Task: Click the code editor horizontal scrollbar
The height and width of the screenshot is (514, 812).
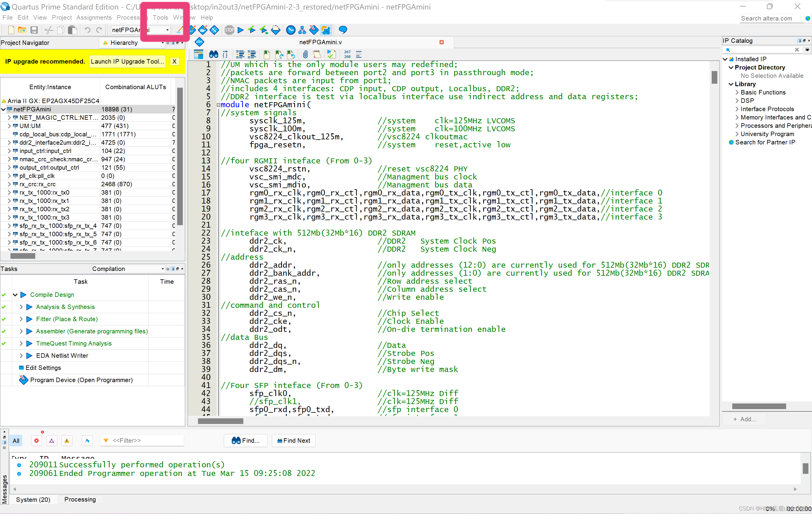Action: coord(220,421)
